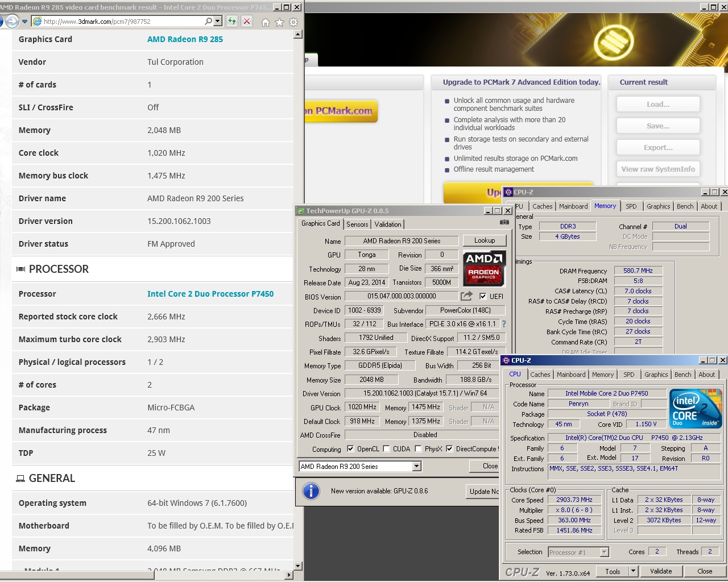This screenshot has width=728, height=582.
Task: Click the green compatibility view refresh icon
Action: (x=232, y=22)
